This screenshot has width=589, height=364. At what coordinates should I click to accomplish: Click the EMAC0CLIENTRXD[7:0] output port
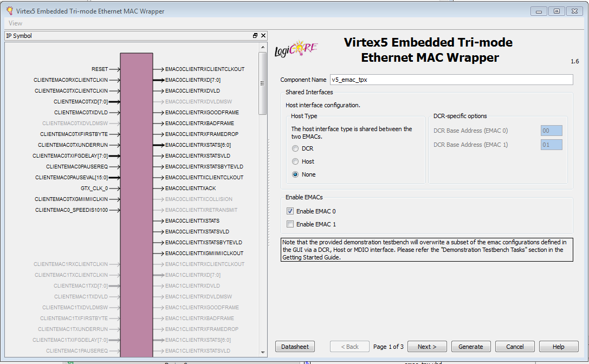coord(193,80)
